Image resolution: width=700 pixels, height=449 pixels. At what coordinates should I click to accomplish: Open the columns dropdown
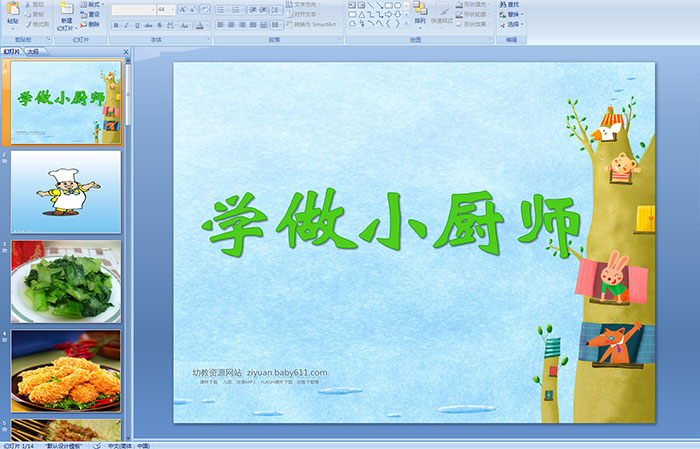point(276,25)
